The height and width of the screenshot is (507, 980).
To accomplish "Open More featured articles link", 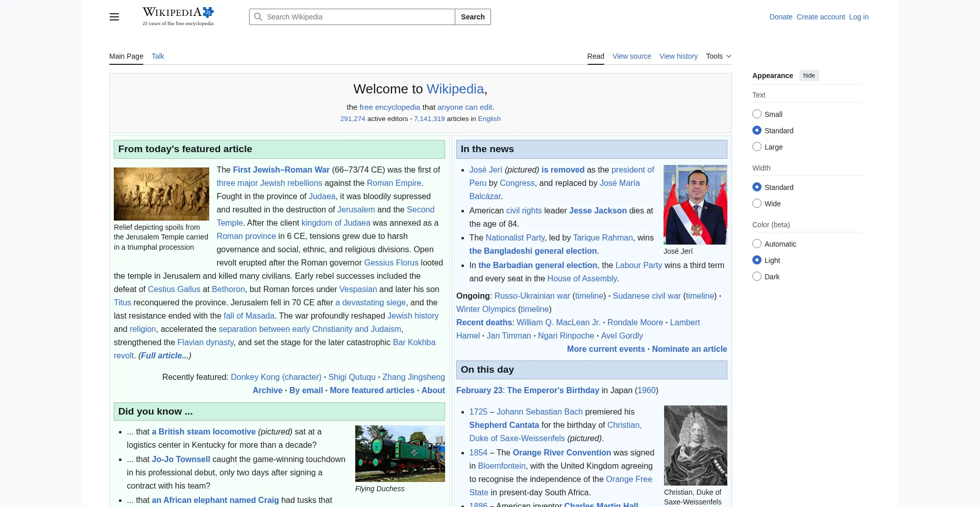I will tap(372, 390).
